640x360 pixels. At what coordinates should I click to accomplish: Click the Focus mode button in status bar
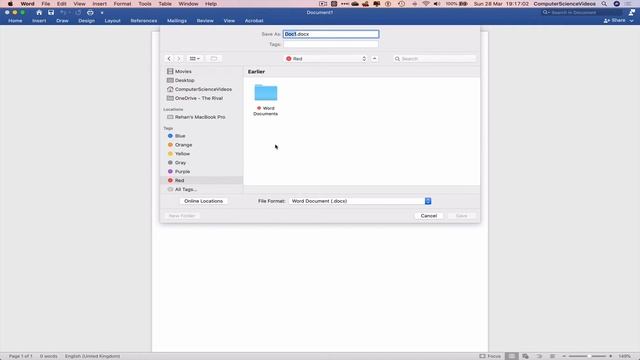pos(490,356)
